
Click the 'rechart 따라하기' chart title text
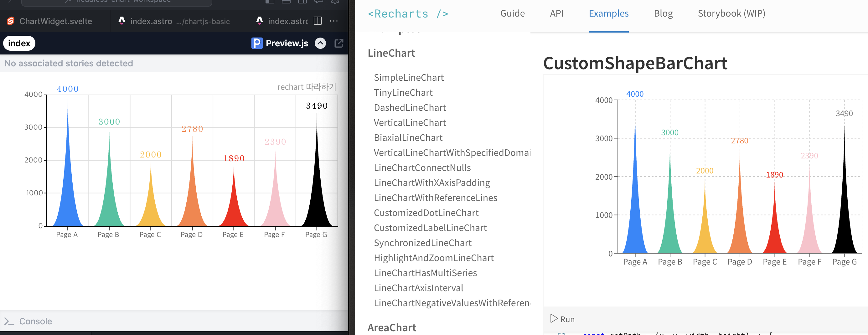point(306,87)
